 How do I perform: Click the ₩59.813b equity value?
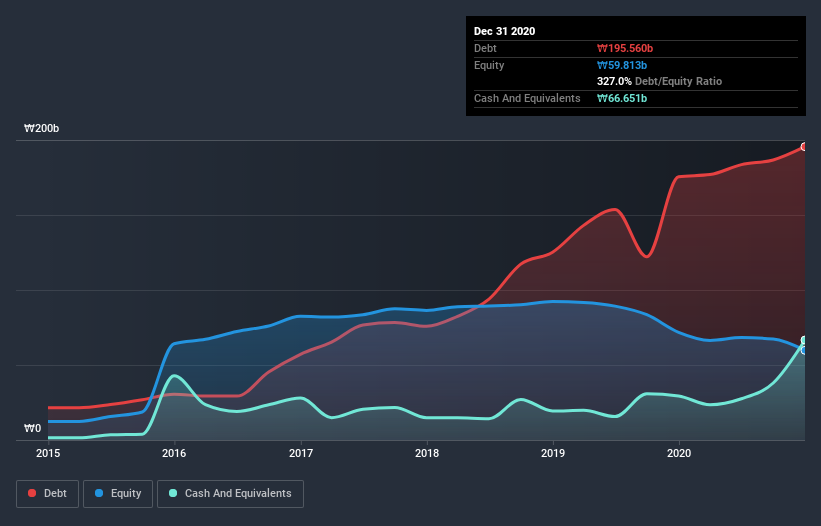(x=622, y=65)
